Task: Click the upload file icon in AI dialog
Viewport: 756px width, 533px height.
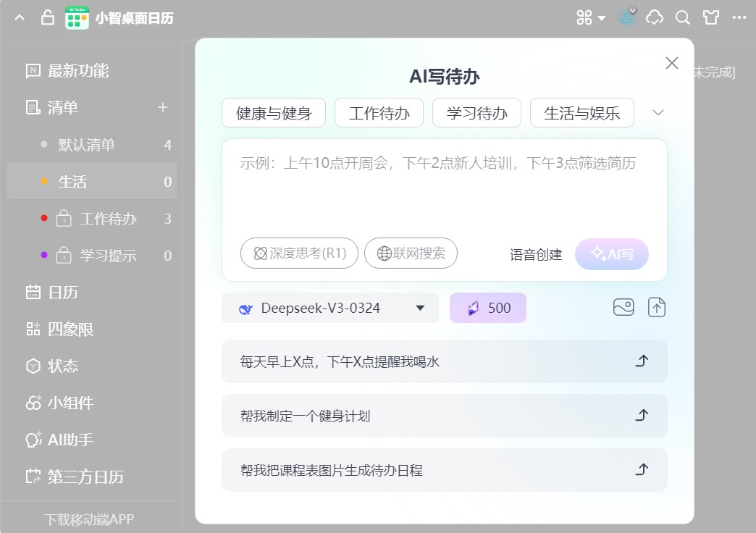Action: pyautogui.click(x=657, y=307)
